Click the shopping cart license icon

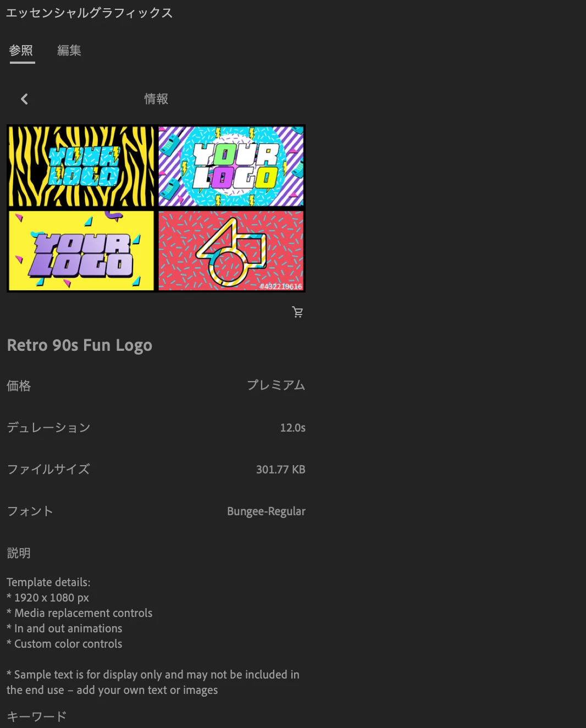[297, 312]
